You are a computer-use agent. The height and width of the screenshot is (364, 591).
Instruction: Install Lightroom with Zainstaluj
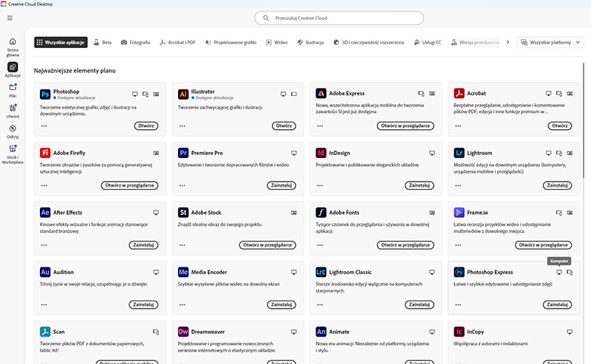[558, 185]
